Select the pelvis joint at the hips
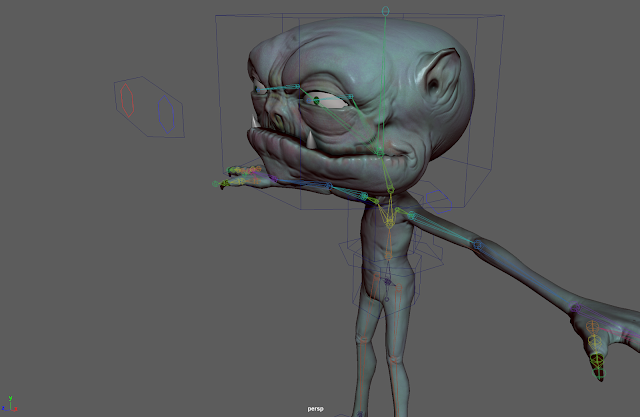The height and width of the screenshot is (417, 640). pos(387,282)
